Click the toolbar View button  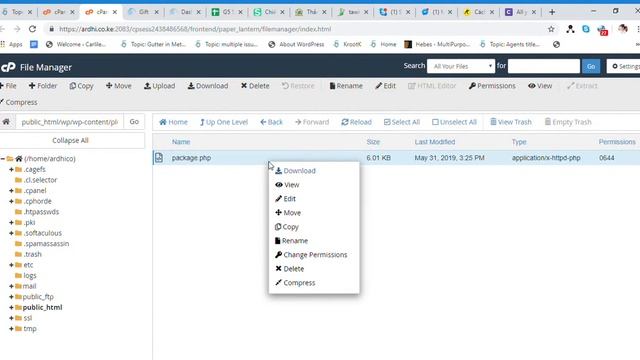coord(540,86)
